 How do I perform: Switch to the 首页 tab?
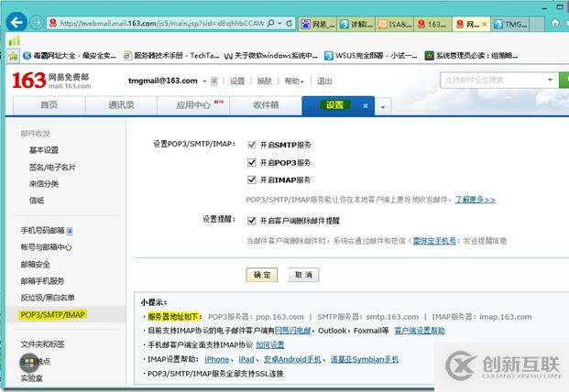(x=49, y=105)
